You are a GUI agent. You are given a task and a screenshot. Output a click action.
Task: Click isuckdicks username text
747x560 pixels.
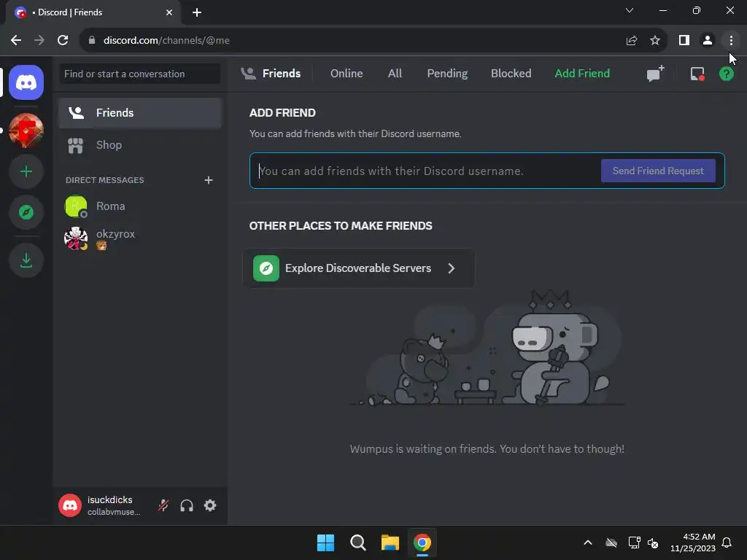(110, 499)
